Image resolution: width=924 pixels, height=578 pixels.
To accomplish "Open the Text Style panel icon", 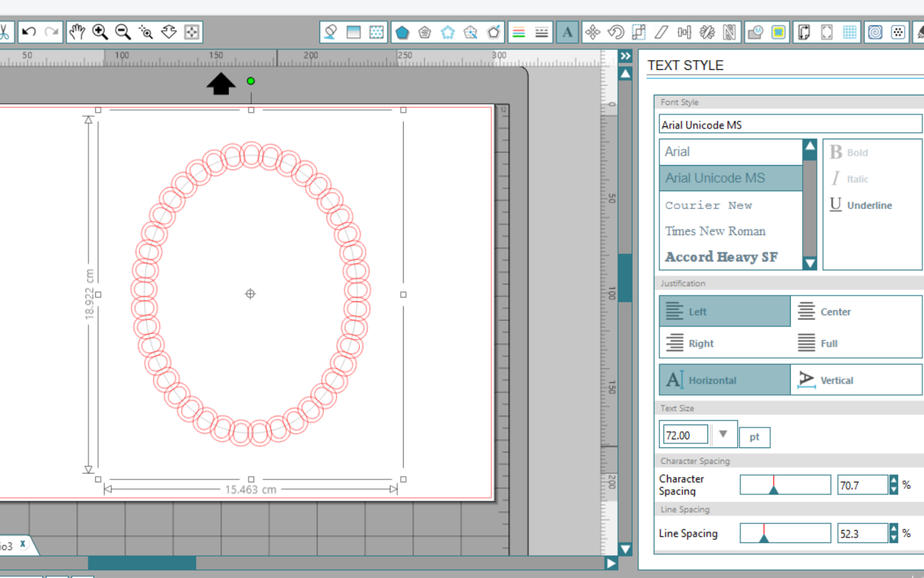I will point(567,32).
